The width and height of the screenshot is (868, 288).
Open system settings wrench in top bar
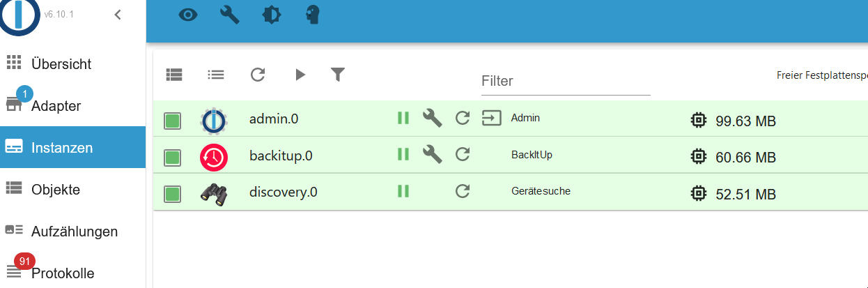coord(230,15)
